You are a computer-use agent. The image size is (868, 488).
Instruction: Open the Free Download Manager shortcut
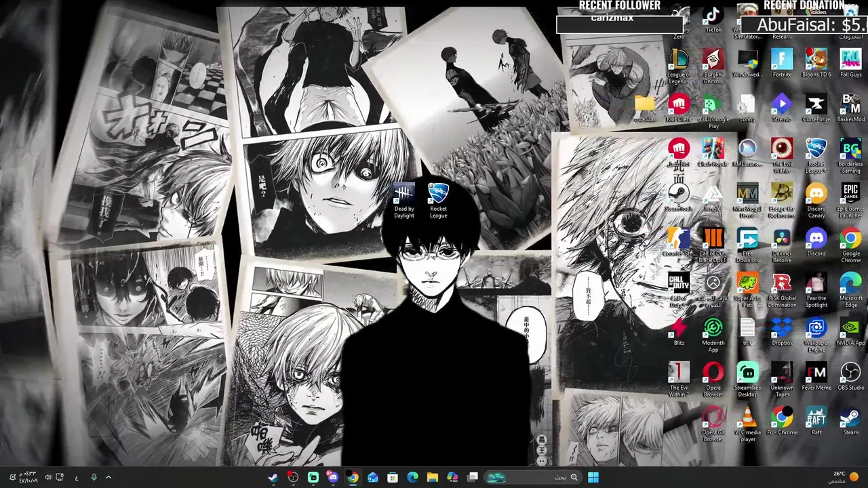[747, 245]
